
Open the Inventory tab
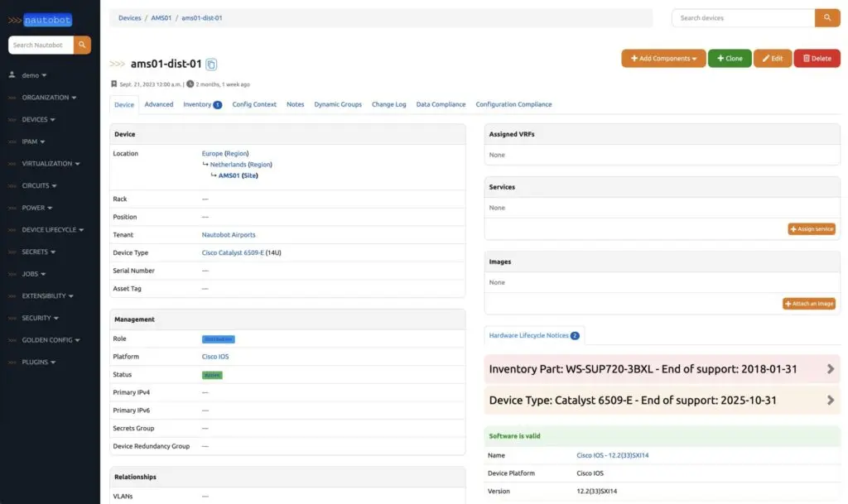(x=202, y=104)
